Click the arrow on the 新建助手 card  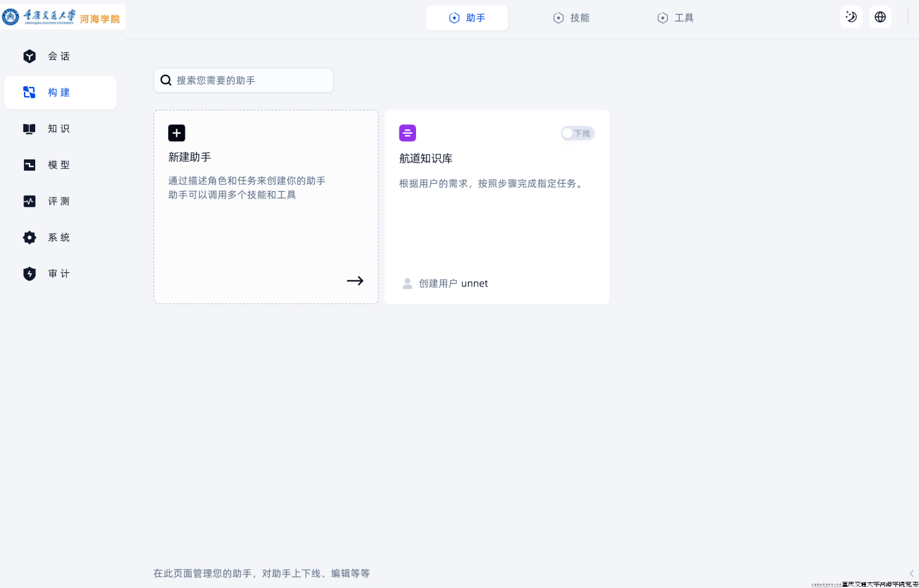pyautogui.click(x=355, y=281)
